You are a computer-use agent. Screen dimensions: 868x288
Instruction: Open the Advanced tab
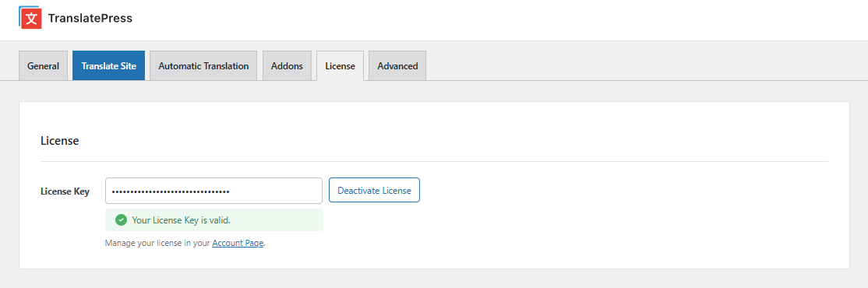coord(397,66)
